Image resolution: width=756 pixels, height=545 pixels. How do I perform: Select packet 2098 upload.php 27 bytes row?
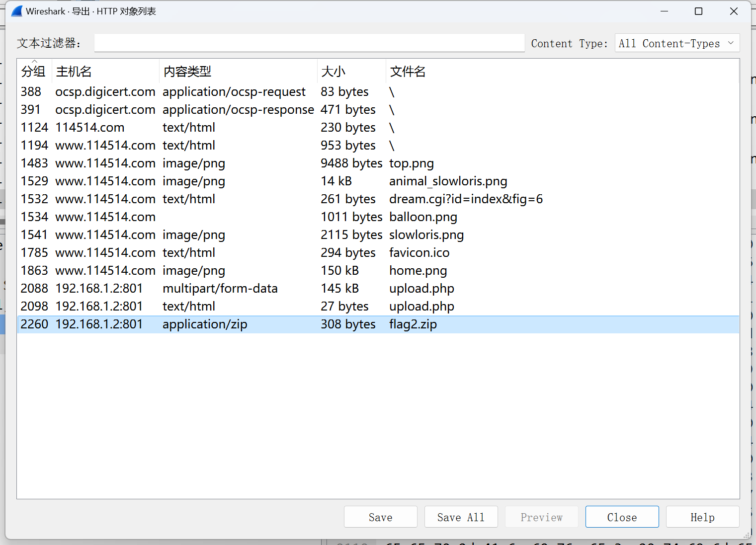coord(378,307)
